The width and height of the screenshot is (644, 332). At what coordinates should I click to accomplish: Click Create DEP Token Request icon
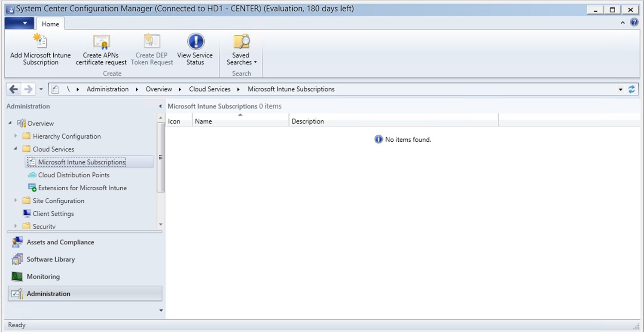pos(152,41)
